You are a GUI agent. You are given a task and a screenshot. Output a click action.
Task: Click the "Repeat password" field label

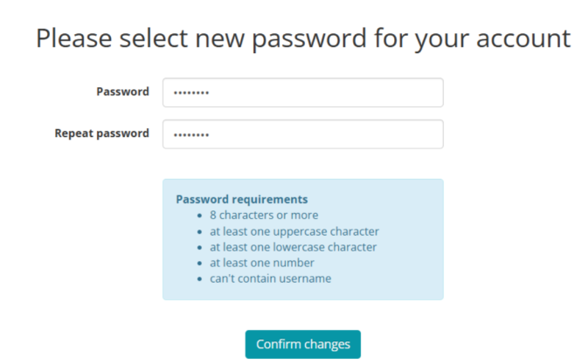point(101,134)
